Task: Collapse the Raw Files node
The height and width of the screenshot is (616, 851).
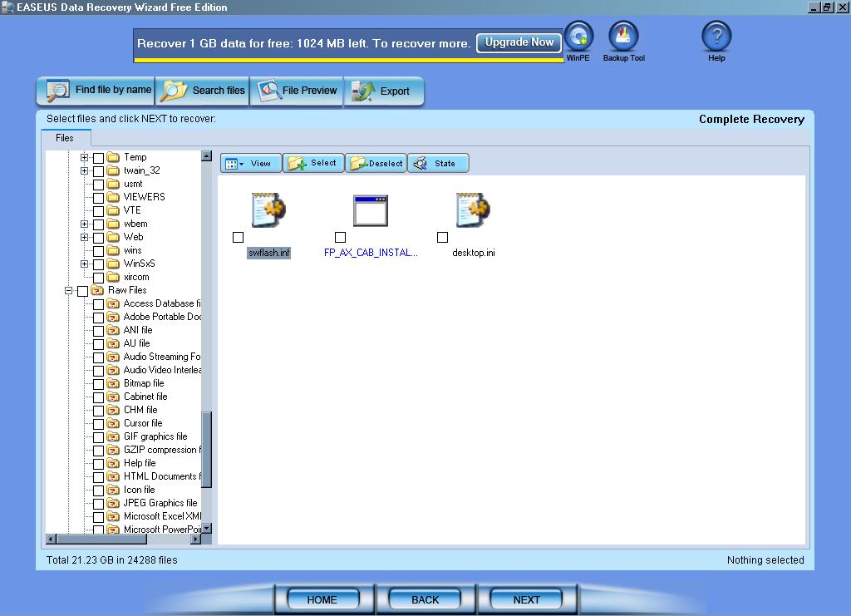Action: tap(68, 290)
